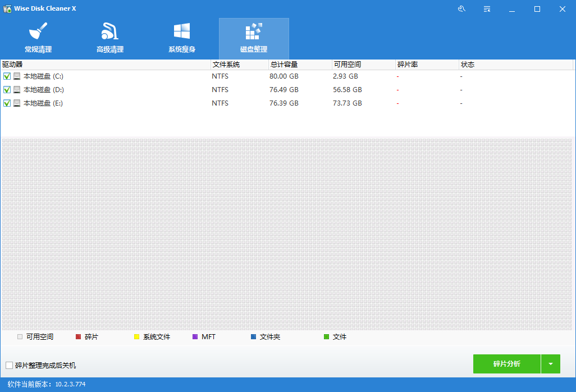Click the red 碎片 legend swatch
The width and height of the screenshot is (576, 392).
pos(79,337)
